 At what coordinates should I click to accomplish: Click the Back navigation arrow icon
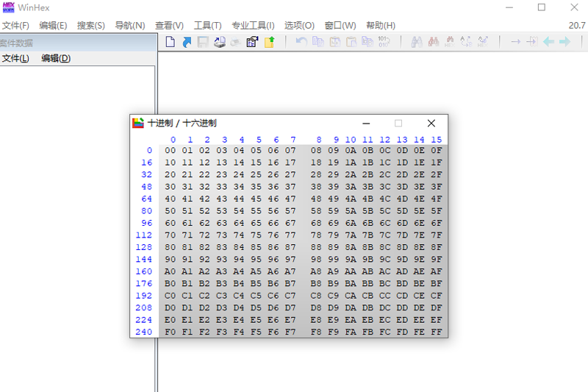[548, 42]
